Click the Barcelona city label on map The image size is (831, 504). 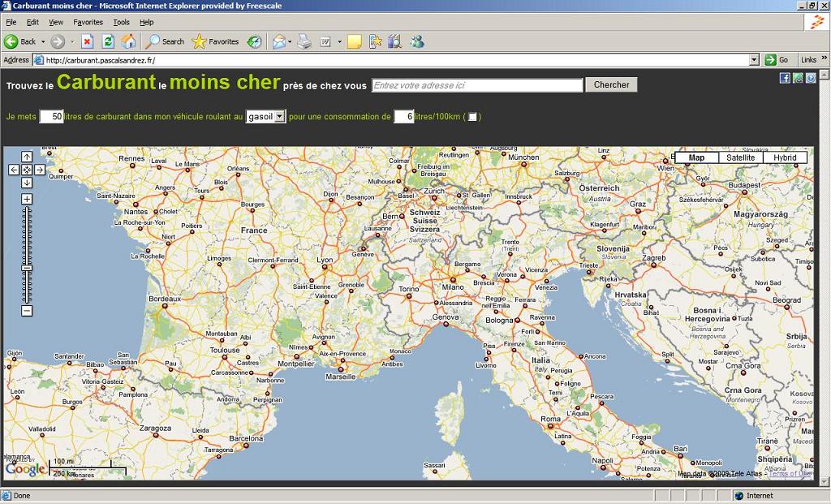[x=246, y=438]
